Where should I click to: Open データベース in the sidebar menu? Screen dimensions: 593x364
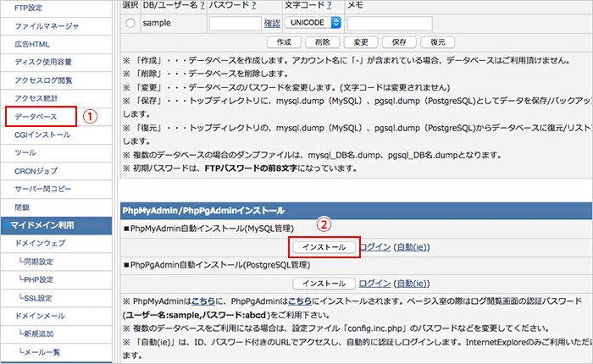point(36,116)
